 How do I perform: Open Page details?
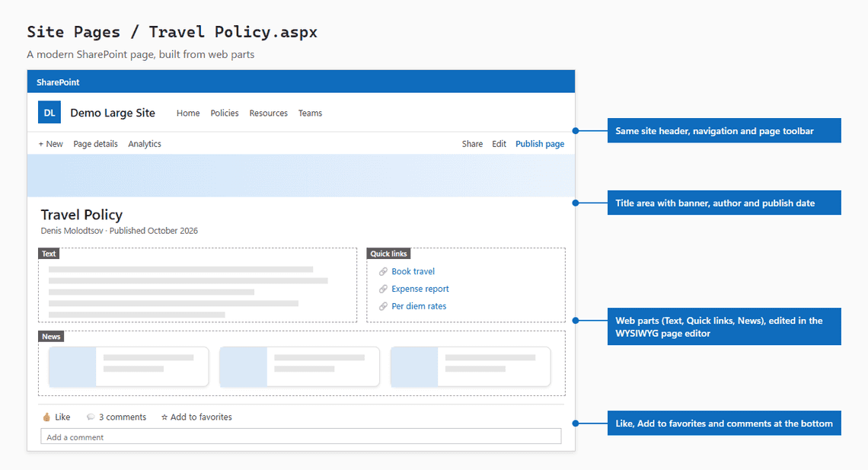[95, 144]
